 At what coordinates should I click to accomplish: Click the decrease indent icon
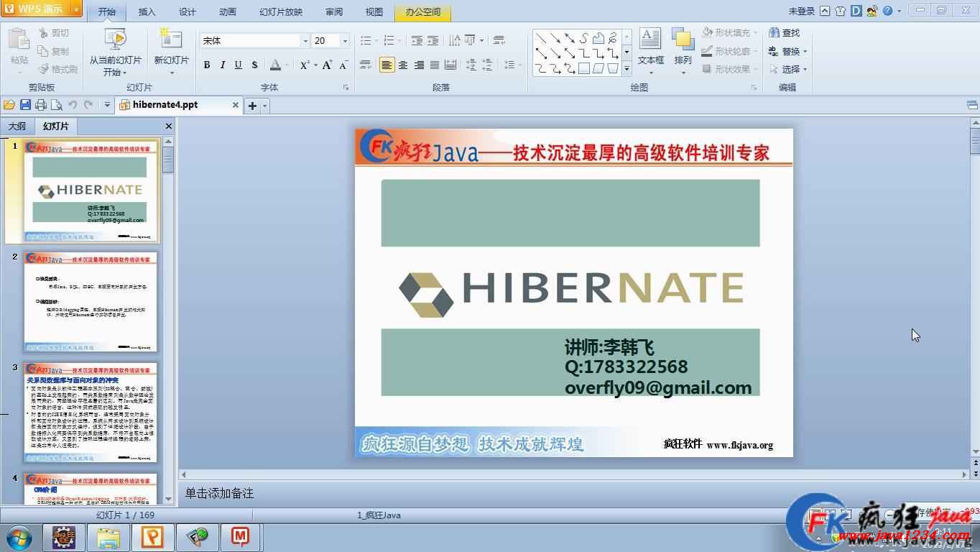(x=417, y=40)
